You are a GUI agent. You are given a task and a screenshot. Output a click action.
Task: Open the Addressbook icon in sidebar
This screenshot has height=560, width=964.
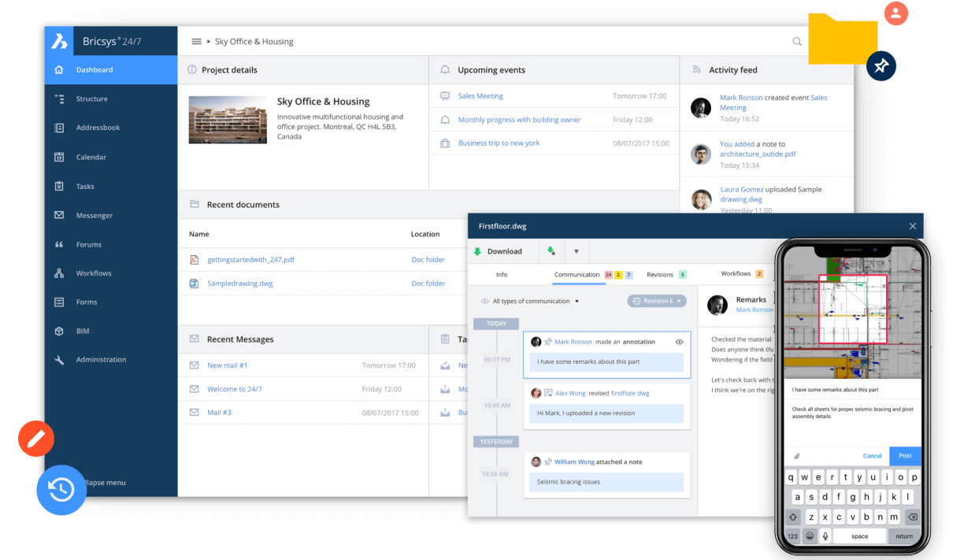click(59, 128)
